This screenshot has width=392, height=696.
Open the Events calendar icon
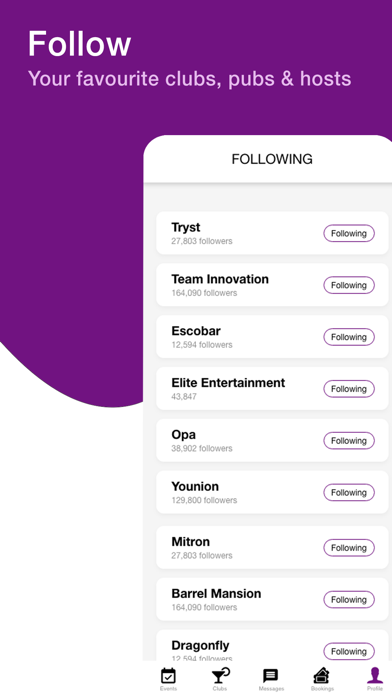(168, 676)
